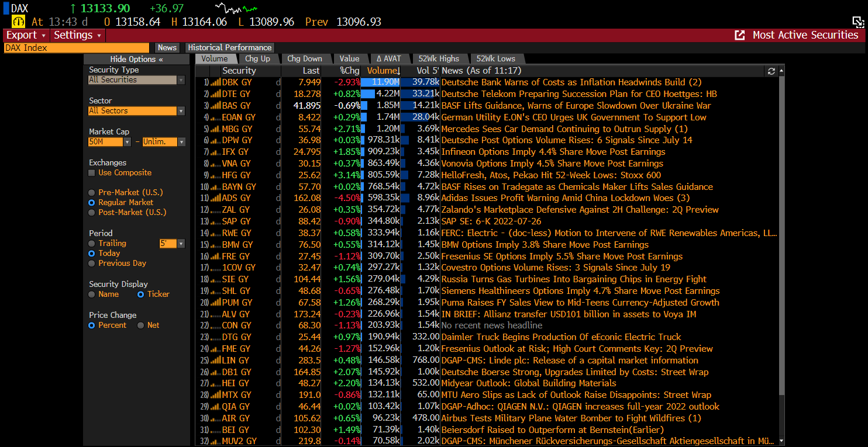This screenshot has height=447, width=868.
Task: Open the chart icon beside MBG GY
Action: [215, 129]
